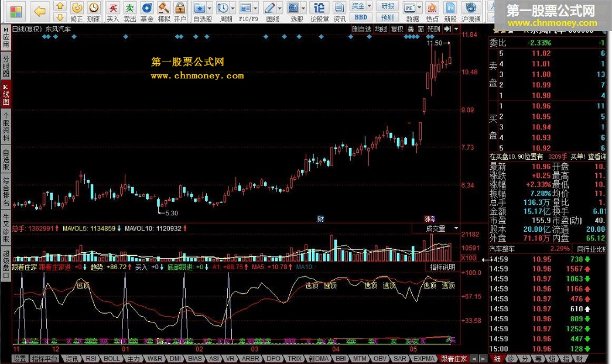Toggle 窗 multi-window chart view
The image size is (612, 364).
420,29
